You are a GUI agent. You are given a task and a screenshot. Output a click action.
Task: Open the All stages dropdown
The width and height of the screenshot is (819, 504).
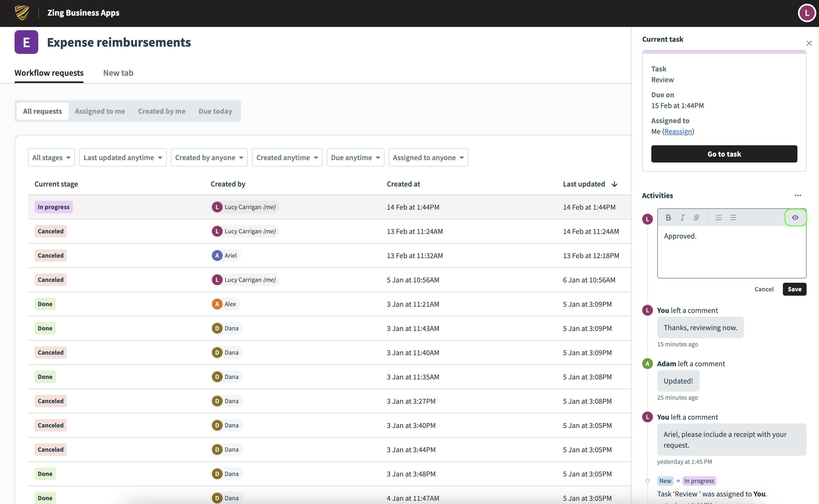click(x=51, y=158)
